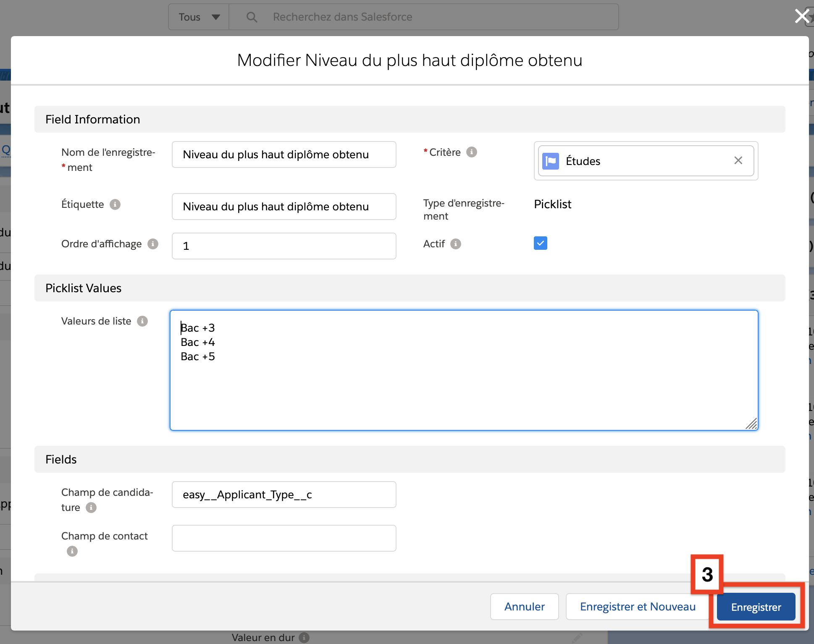
Task: Uncheck the Actif checkbox
Action: point(540,243)
